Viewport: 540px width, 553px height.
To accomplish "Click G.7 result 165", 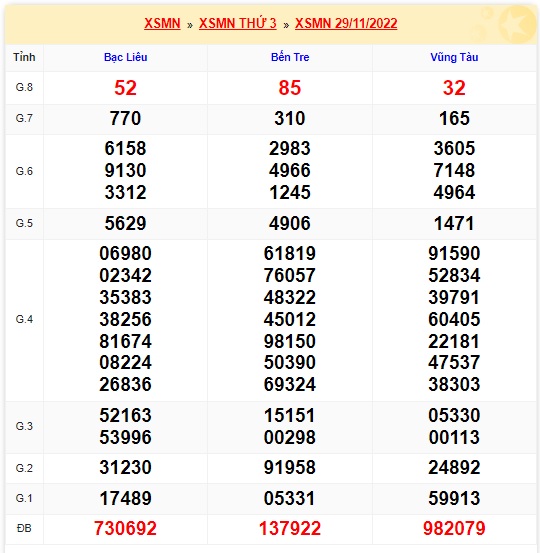I will click(454, 118).
